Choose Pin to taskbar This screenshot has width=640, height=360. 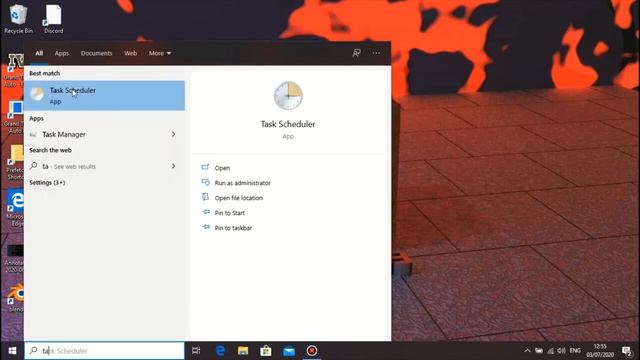tap(233, 228)
